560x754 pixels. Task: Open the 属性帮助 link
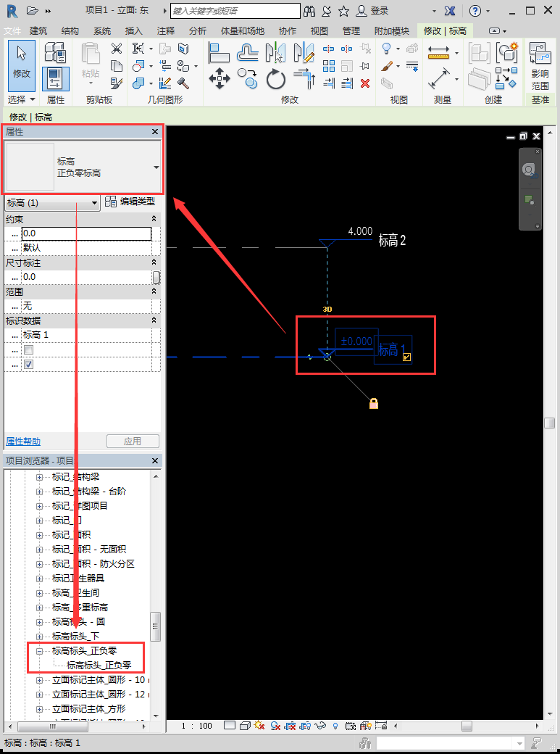23,441
